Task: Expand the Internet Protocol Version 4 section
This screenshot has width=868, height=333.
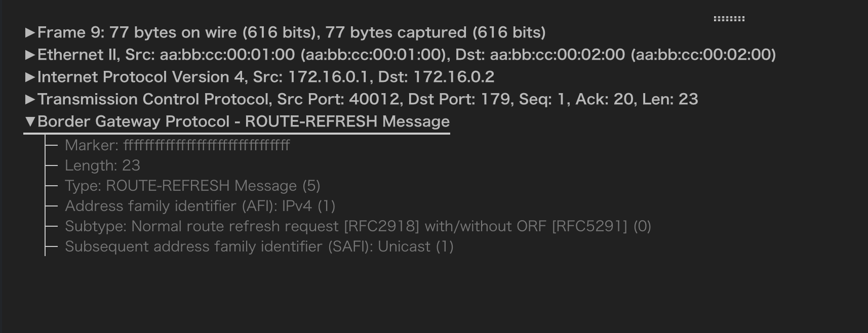Action: (x=30, y=77)
